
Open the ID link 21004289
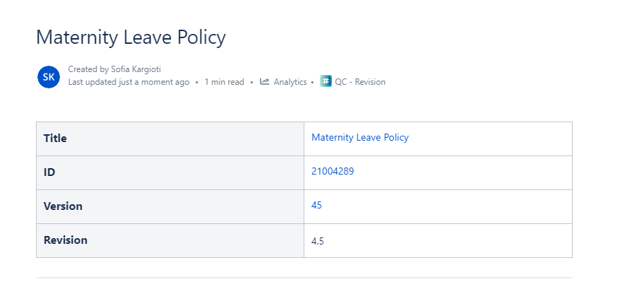click(333, 172)
